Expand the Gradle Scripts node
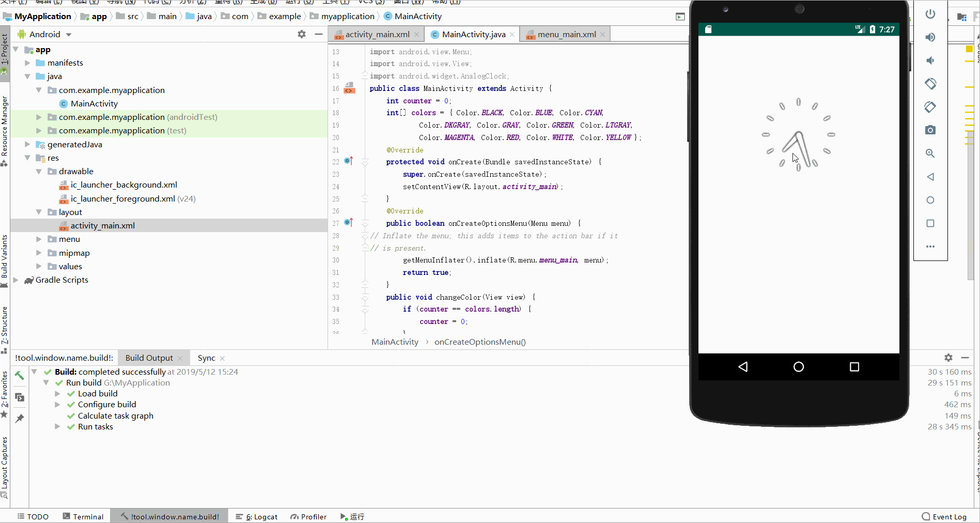The height and width of the screenshot is (523, 980). 15,280
